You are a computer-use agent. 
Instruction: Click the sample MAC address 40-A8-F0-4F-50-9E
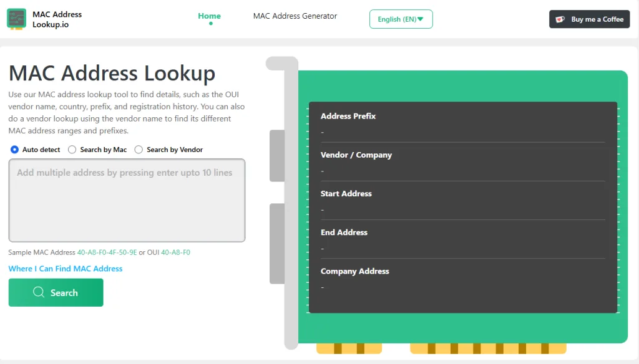pyautogui.click(x=108, y=252)
